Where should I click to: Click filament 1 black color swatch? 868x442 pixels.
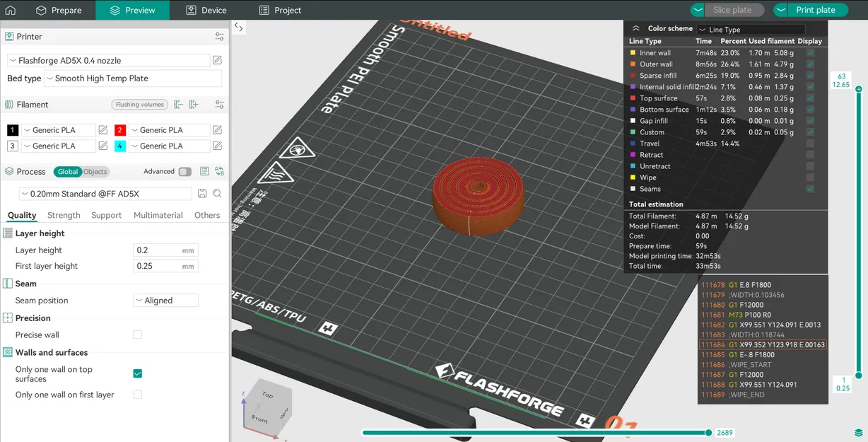13,130
